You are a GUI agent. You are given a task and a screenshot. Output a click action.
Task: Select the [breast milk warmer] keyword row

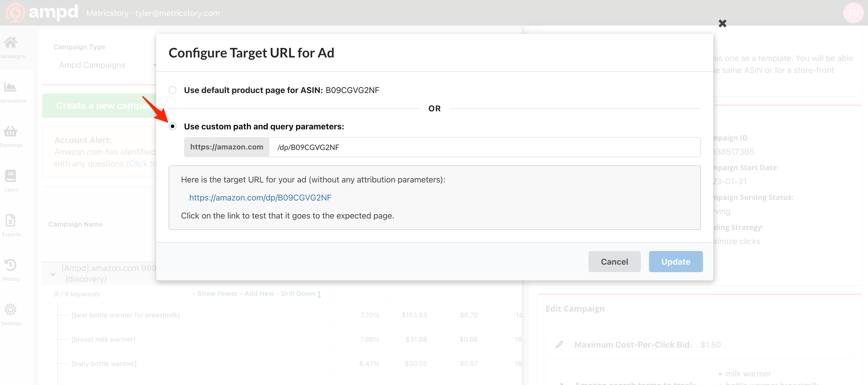click(103, 339)
